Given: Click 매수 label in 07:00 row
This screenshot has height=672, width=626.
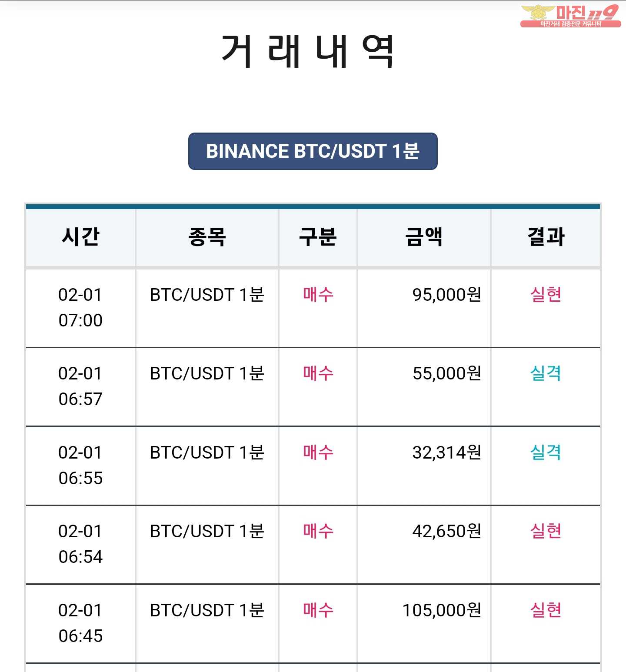Looking at the screenshot, I should pyautogui.click(x=318, y=295).
